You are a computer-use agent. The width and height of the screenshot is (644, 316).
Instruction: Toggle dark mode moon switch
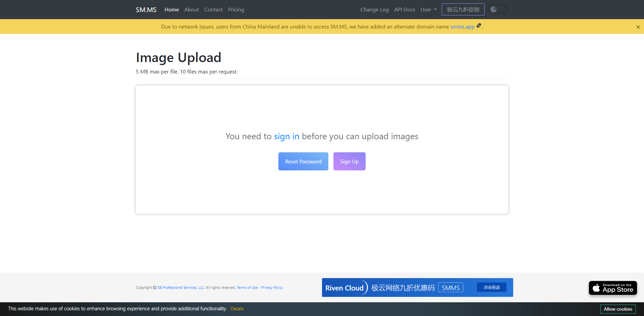(x=498, y=9)
